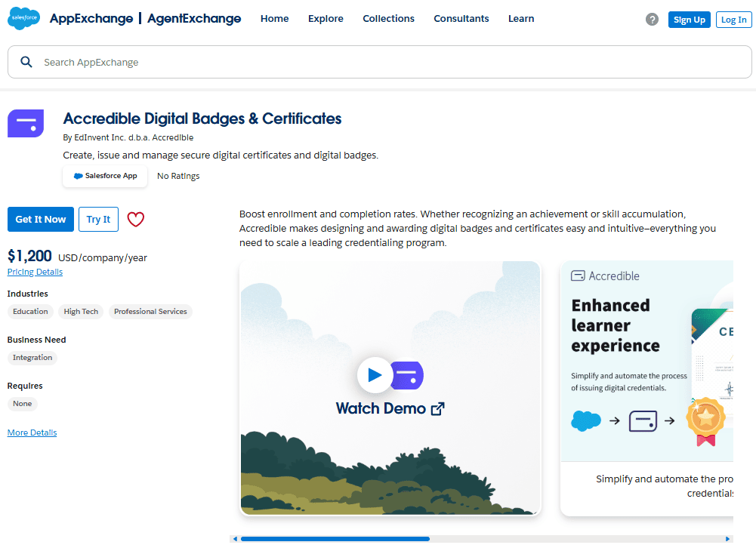Click the Salesforce cloud in Salesforce App badge

(78, 176)
